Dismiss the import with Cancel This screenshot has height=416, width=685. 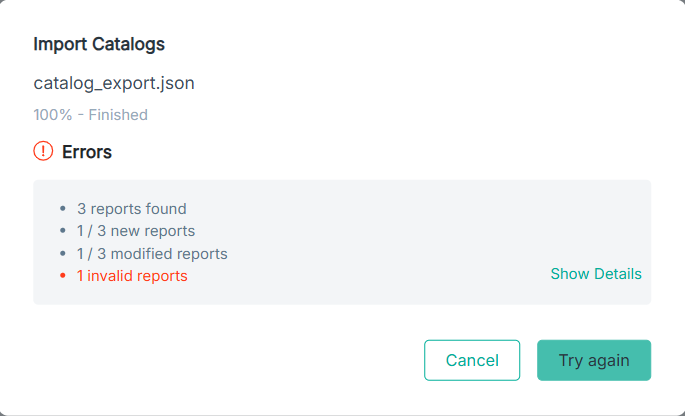click(472, 360)
